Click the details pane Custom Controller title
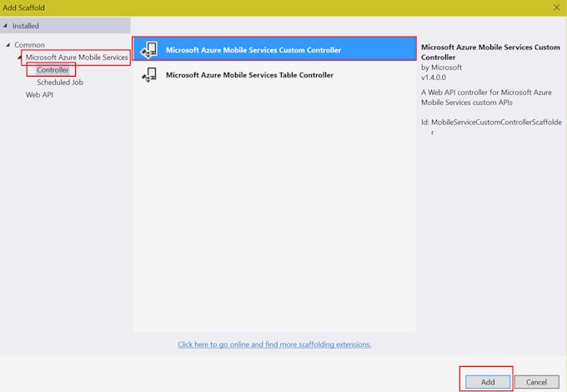Screen dimensions: 567x392 click(x=490, y=52)
